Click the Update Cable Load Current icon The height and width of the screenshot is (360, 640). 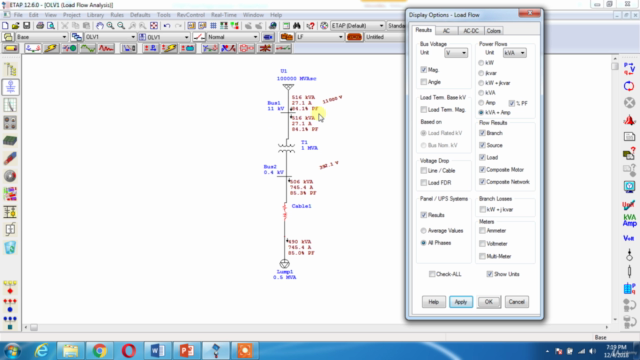tap(629, 86)
